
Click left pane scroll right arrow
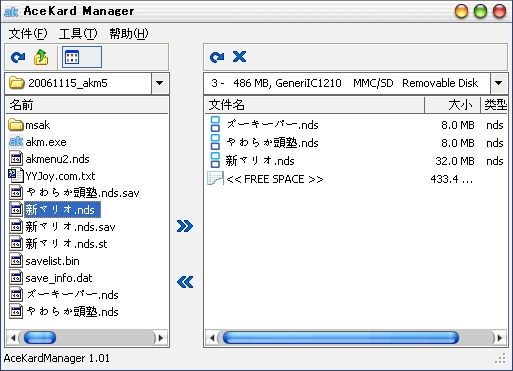(161, 338)
